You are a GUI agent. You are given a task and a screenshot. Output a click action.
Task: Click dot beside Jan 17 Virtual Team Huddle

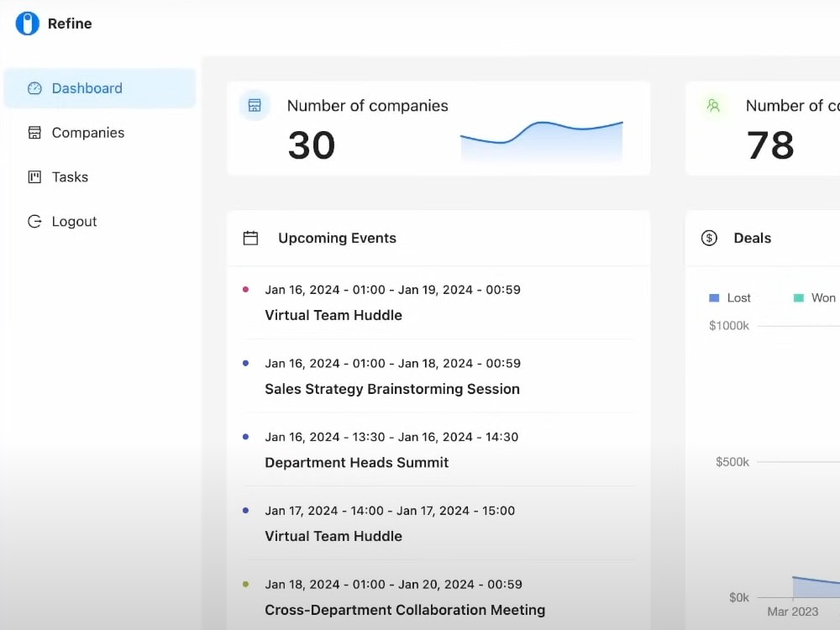(246, 511)
